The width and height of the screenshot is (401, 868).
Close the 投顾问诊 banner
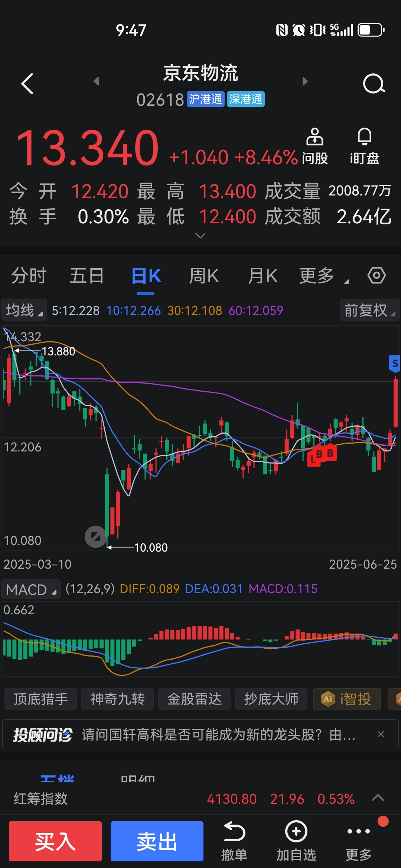click(381, 734)
